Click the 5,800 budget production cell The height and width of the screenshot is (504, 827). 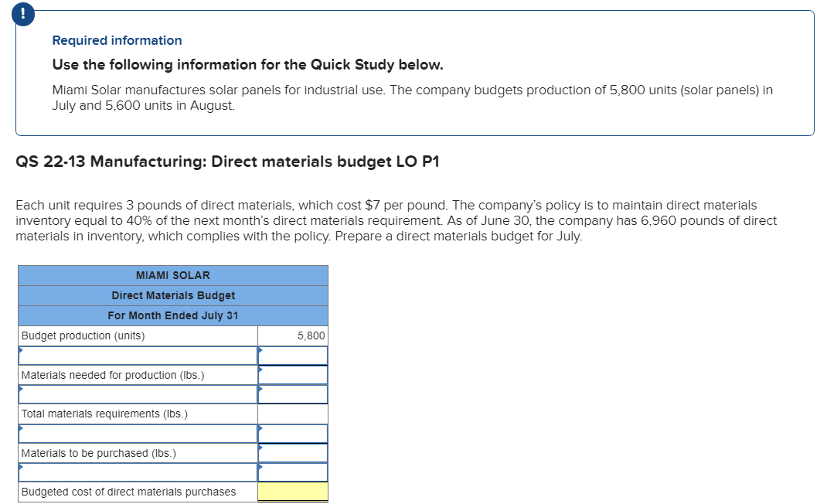(x=293, y=335)
